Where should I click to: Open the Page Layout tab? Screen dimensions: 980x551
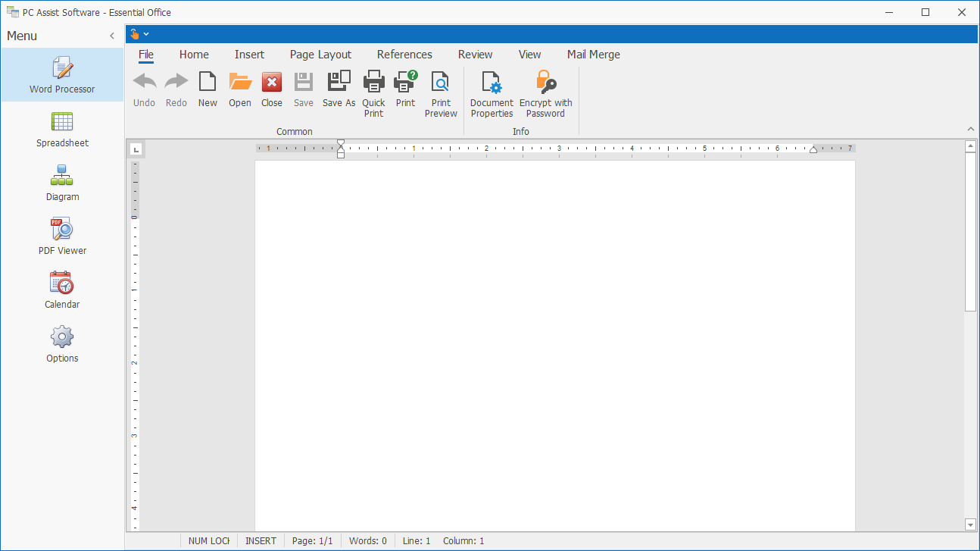point(320,55)
